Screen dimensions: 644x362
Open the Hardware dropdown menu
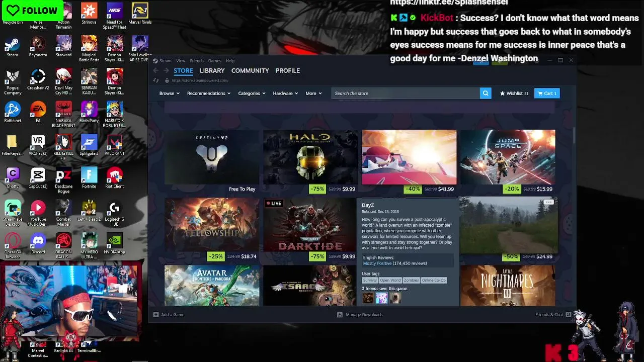pyautogui.click(x=285, y=93)
